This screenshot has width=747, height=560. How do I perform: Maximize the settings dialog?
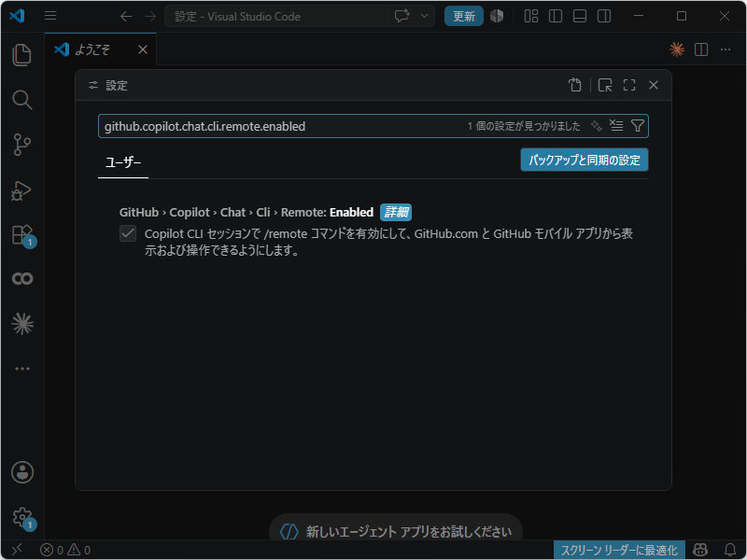[629, 85]
